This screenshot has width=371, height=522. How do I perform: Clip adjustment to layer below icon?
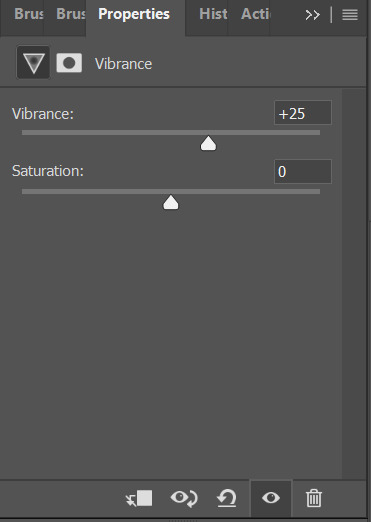(x=139, y=498)
